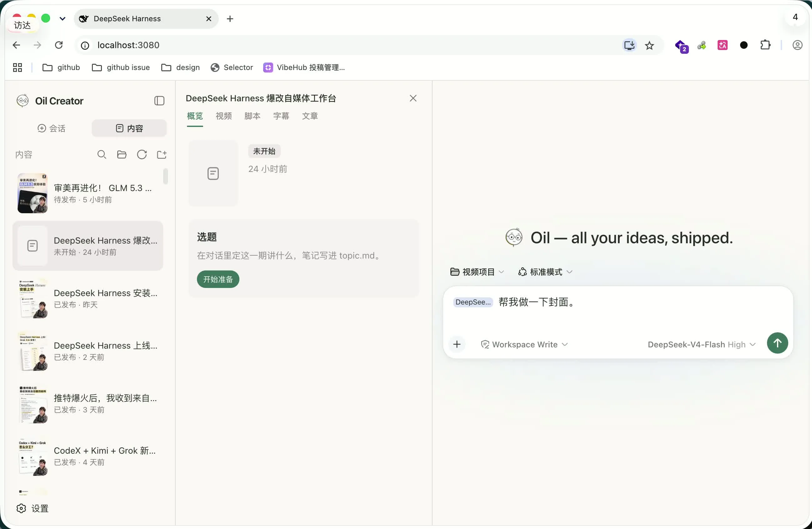Open the browser profile icon
Screen dimensions: 812x529
coord(797,45)
